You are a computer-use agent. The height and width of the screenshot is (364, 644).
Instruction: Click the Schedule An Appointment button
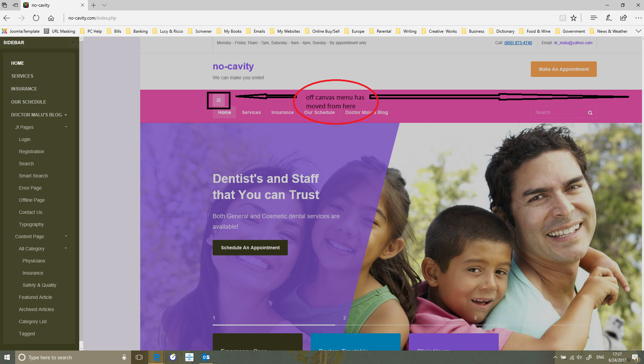250,248
